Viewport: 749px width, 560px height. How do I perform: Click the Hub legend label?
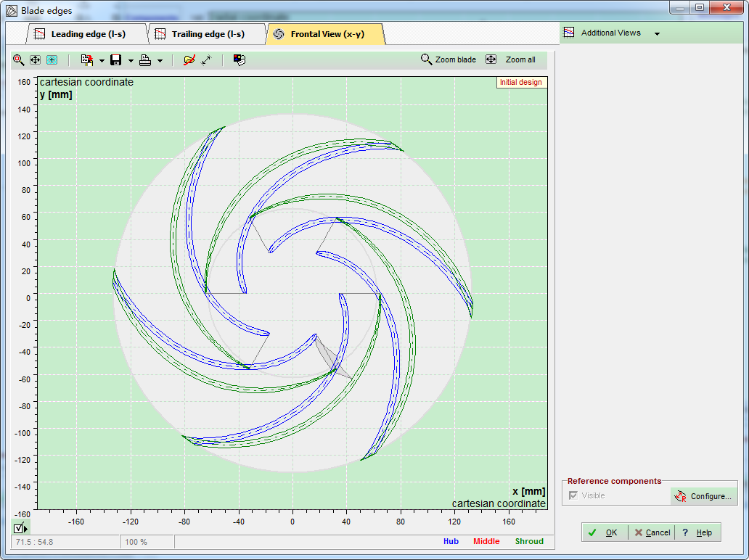(x=451, y=541)
